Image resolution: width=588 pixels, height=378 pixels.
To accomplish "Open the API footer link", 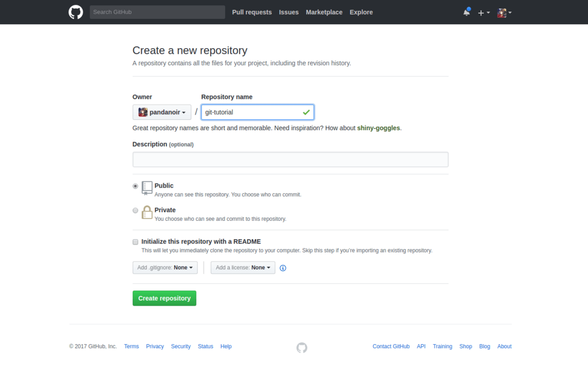I will tap(421, 346).
